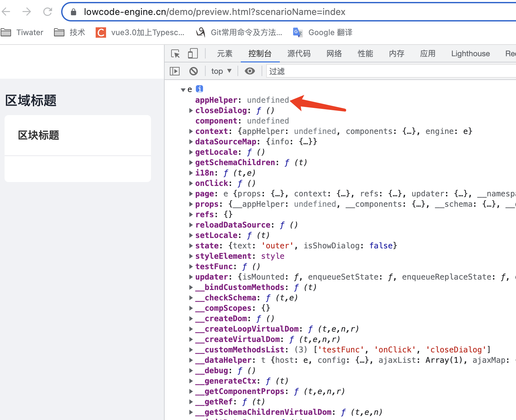The height and width of the screenshot is (420, 516).
Task: Open the vue3.0加上Typesc... bookmark
Action: coord(140,33)
